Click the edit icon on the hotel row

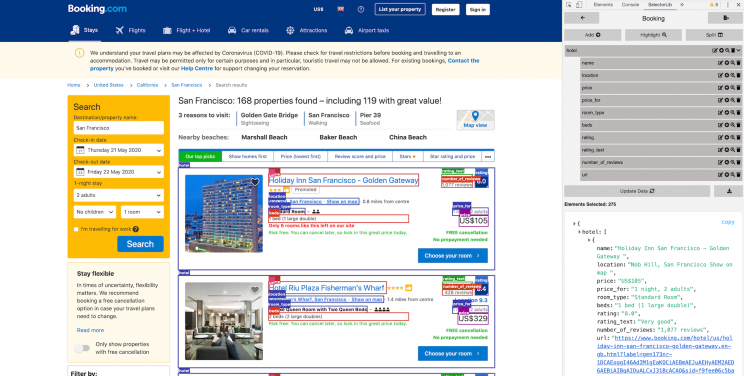pos(715,50)
